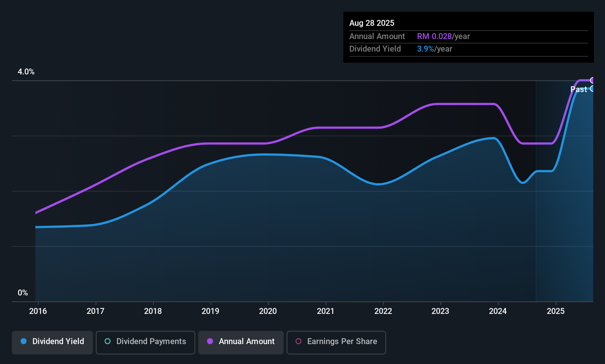This screenshot has width=605, height=364.
Task: Show the Earnings Per Share series
Action: click(336, 342)
